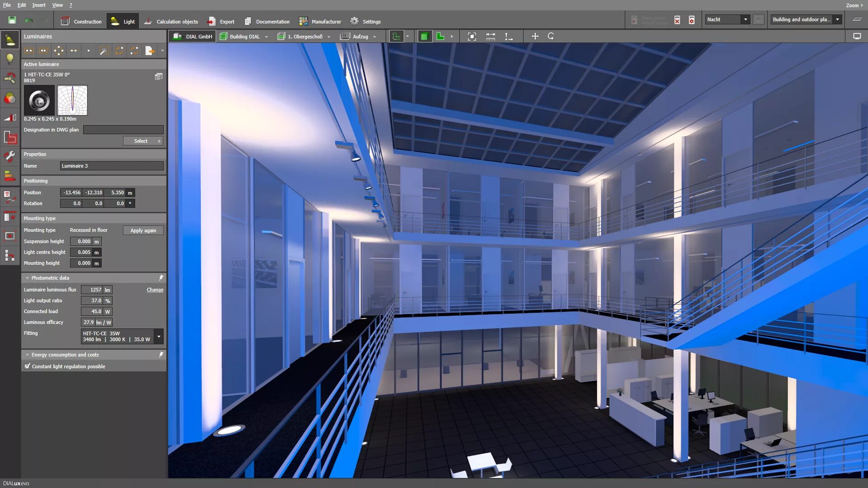This screenshot has width=868, height=488.
Task: Open the Colors filter sidebar tool
Action: (x=9, y=98)
